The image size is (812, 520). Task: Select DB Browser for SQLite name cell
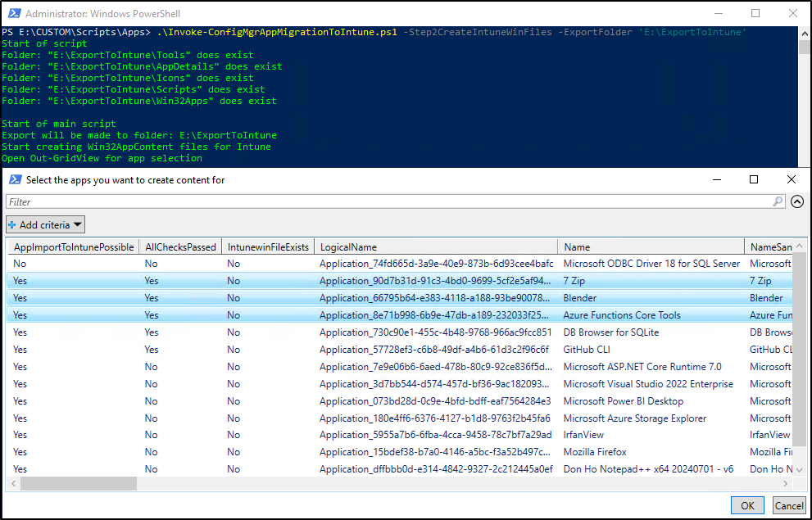tap(610, 332)
